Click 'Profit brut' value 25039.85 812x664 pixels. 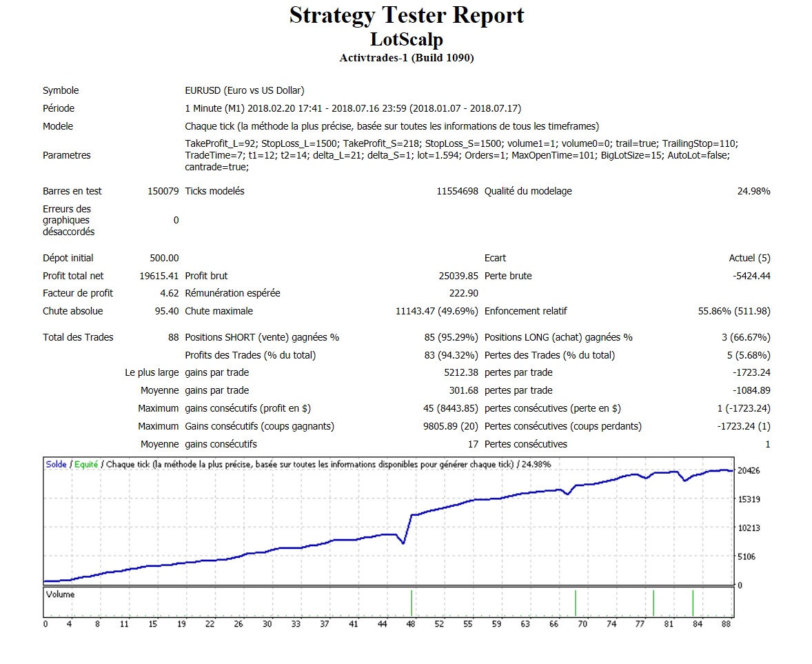pos(458,276)
